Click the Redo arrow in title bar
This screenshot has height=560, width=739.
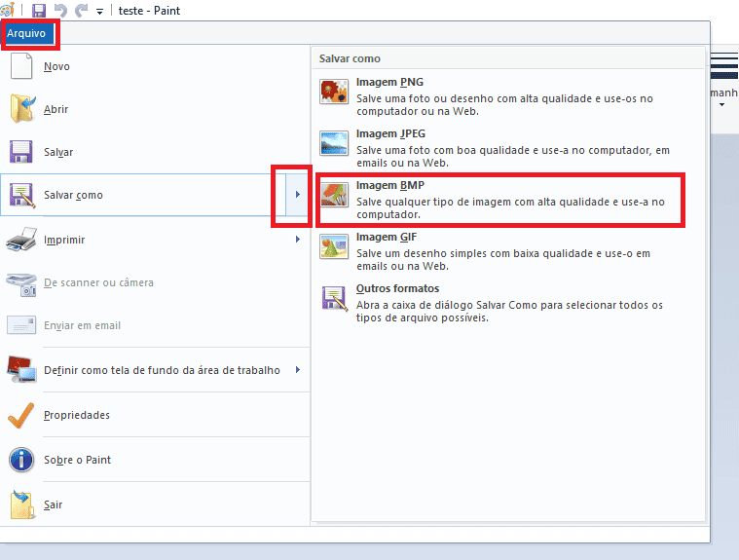pyautogui.click(x=81, y=11)
